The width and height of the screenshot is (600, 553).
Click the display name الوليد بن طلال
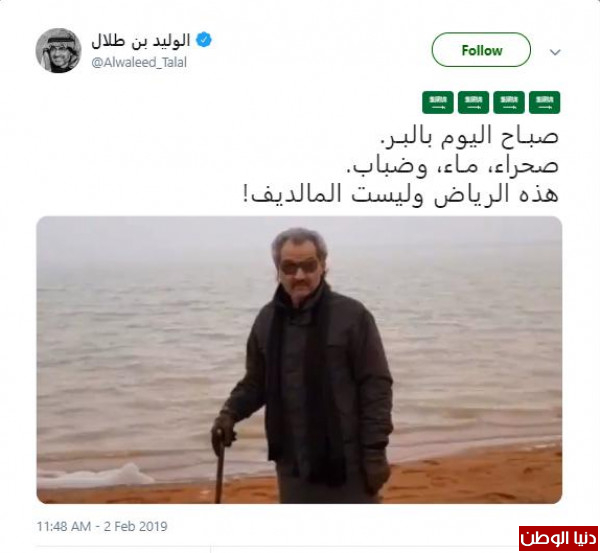pyautogui.click(x=140, y=41)
